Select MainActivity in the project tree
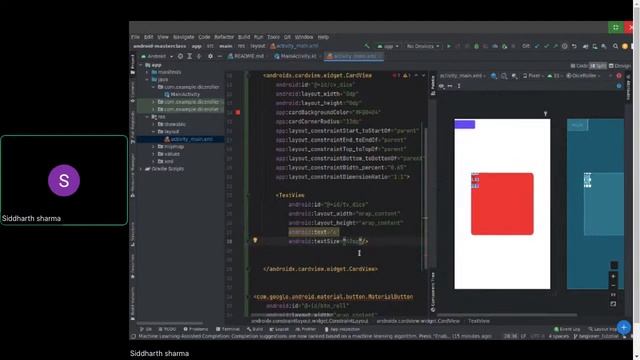Screen dimensions: 640x360 182,94
